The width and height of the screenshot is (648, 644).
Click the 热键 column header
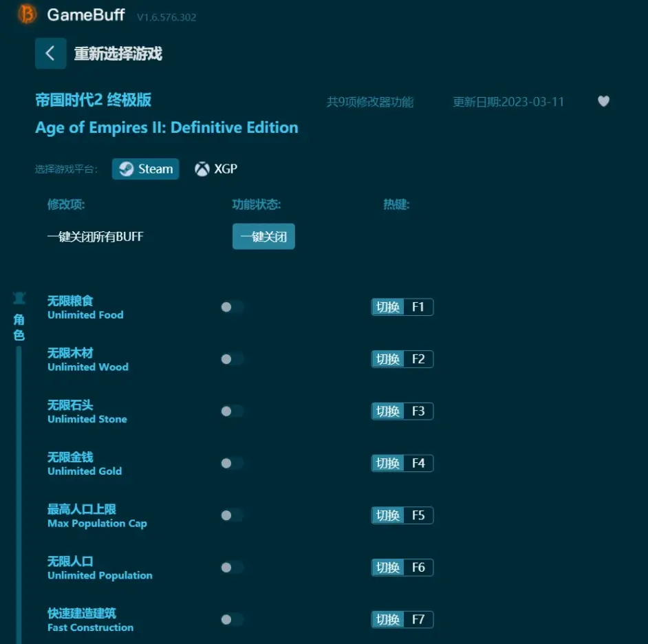[396, 204]
